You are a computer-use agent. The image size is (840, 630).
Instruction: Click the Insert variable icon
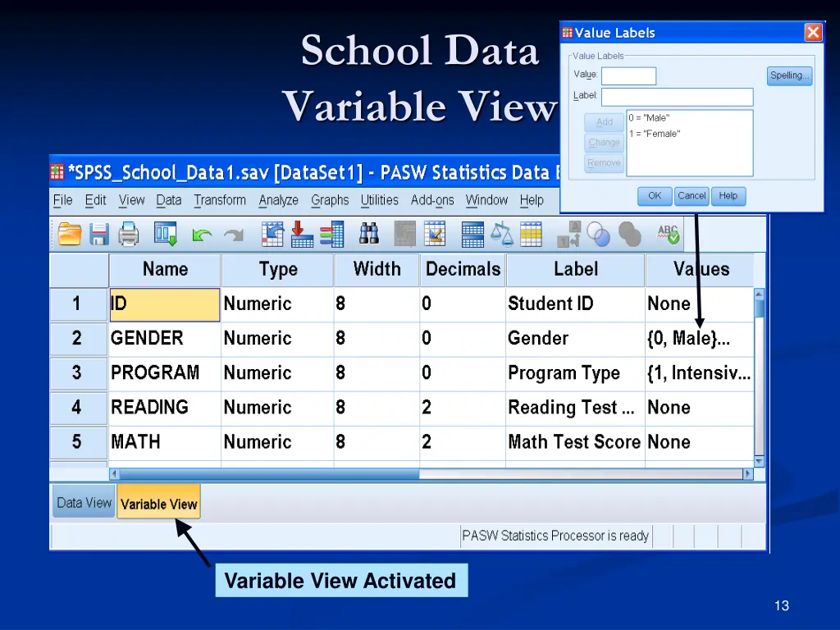435,234
